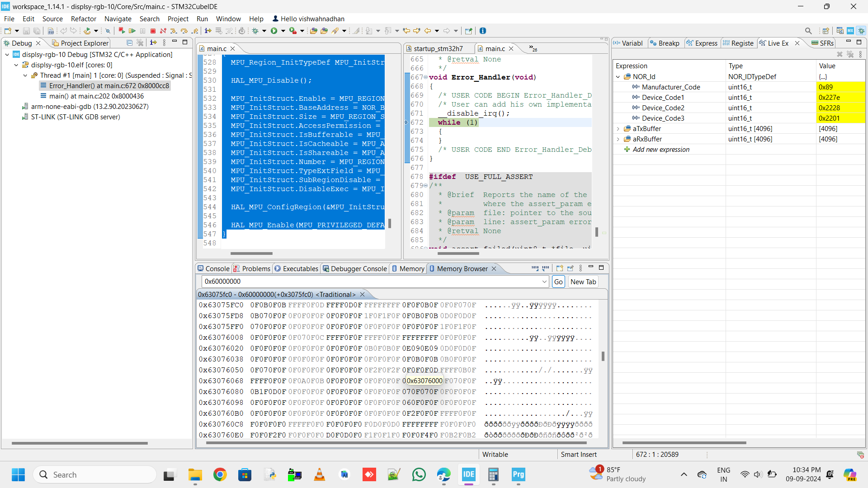Step Into the next function call

click(174, 31)
